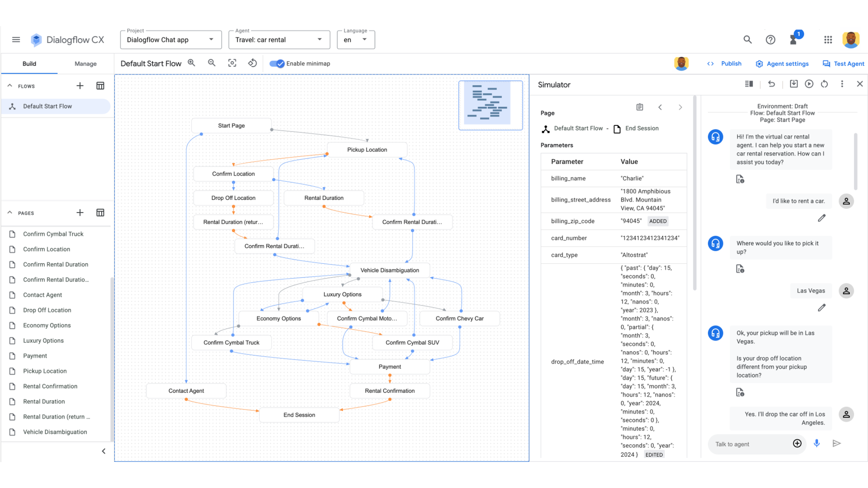Open Rental Confirmation page in list
Viewport: 868px width, 488px height.
[50, 386]
